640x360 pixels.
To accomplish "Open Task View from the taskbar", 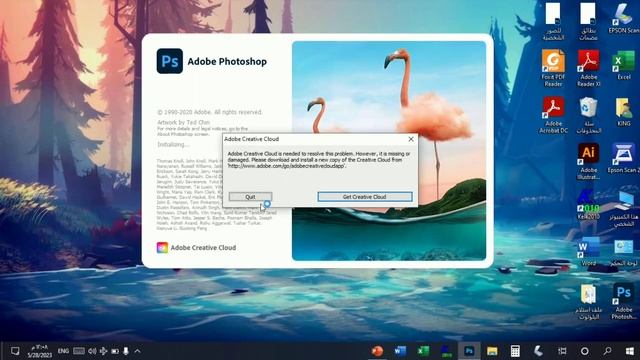I will click(562, 351).
